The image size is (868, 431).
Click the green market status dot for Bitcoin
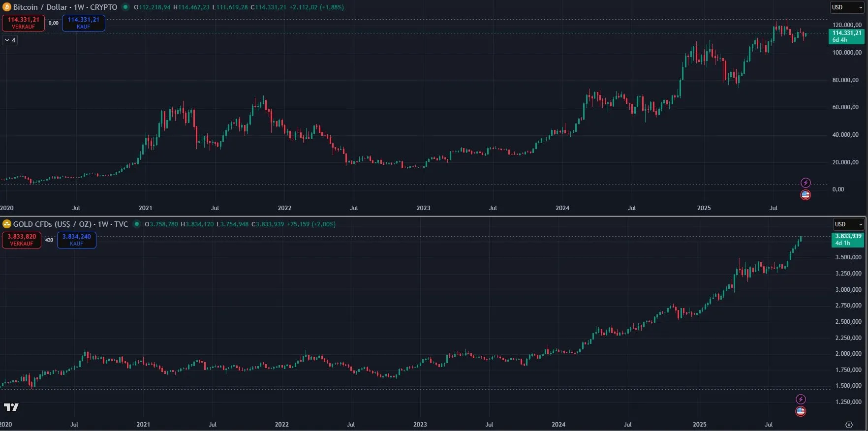(x=125, y=7)
